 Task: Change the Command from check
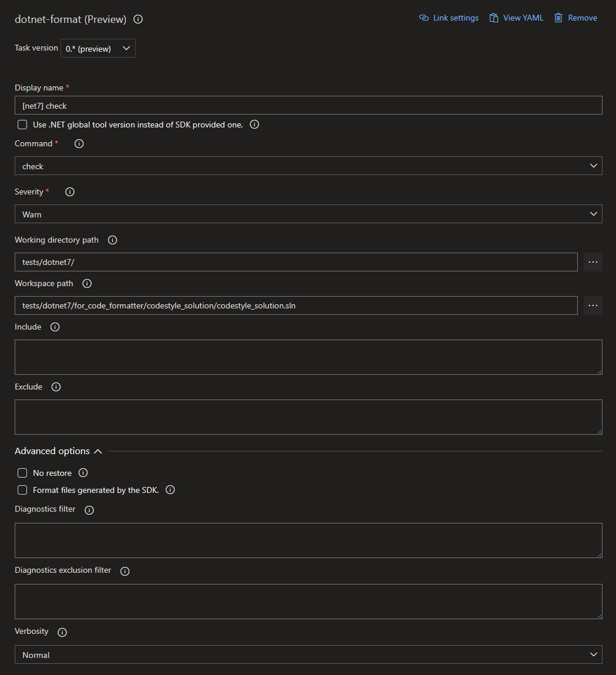(x=308, y=166)
